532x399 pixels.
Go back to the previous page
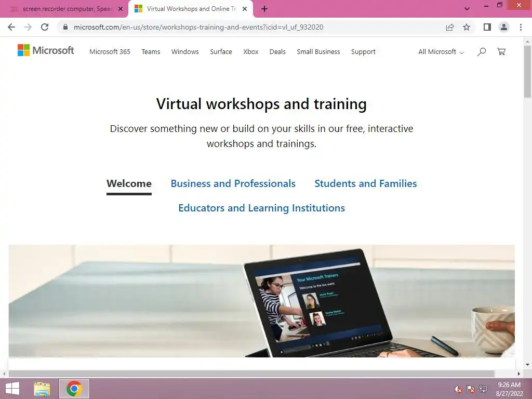(11, 27)
